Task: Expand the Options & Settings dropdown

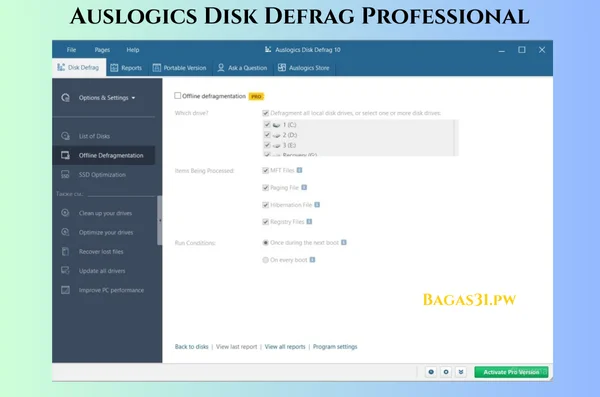Action: (x=107, y=98)
